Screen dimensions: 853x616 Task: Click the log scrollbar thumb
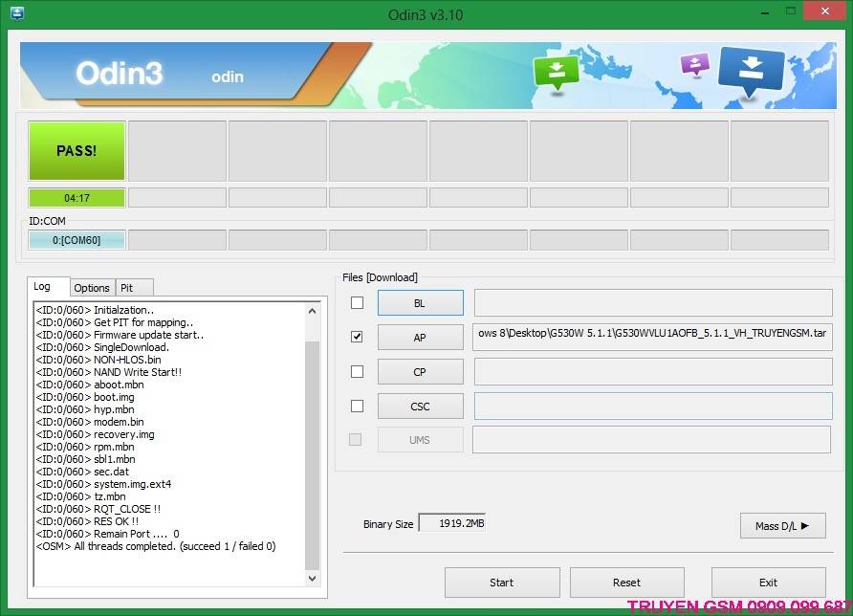click(x=312, y=454)
